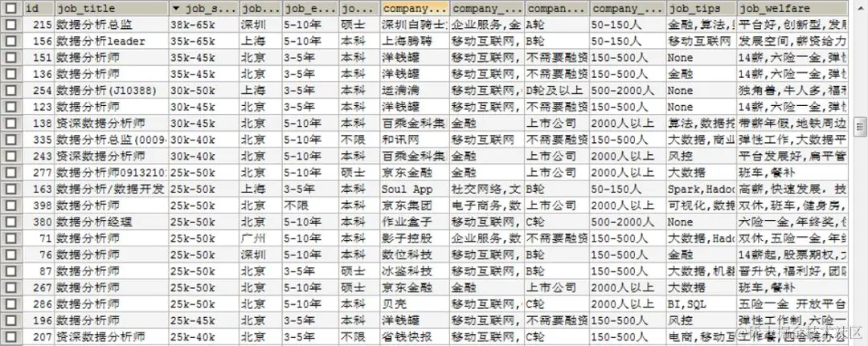This screenshot has height=346, width=868.
Task: Click the company cell 运满满
Action: tap(416, 91)
